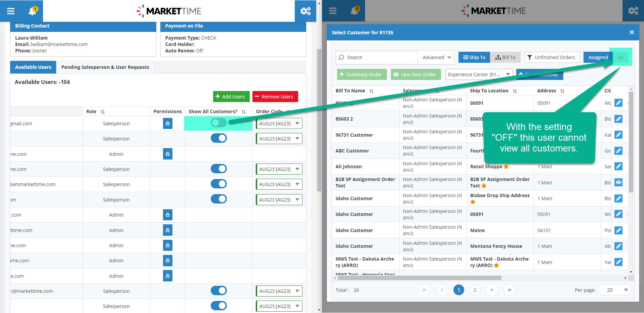Screen dimensions: 644x313
Task: Toggle Show All Customers for ne.com salesperson
Action: [x=219, y=169]
